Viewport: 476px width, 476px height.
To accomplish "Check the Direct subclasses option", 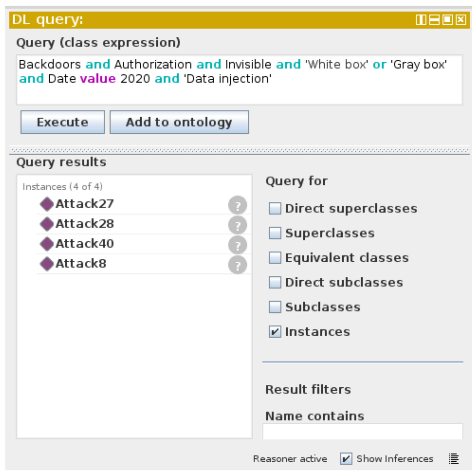I will pos(275,282).
